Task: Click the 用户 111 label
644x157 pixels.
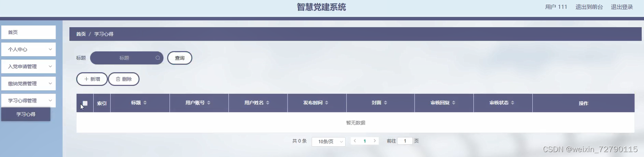Action: tap(556, 7)
